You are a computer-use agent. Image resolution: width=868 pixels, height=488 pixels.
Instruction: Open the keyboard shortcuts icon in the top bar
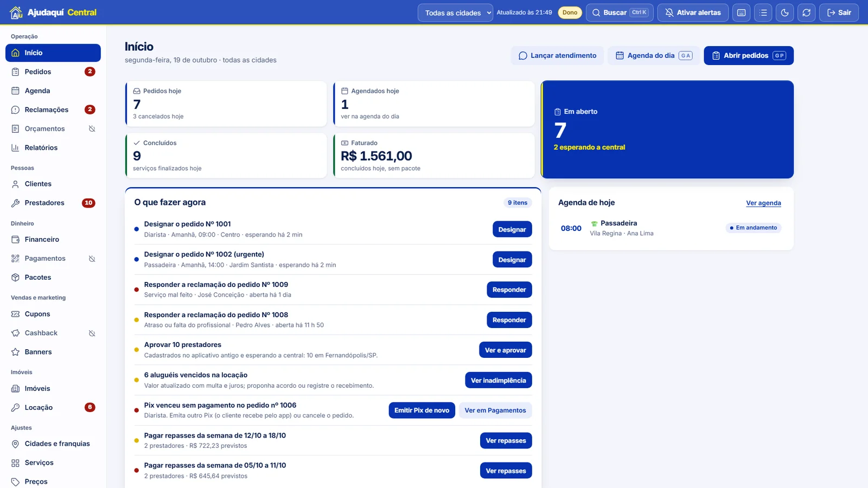tap(742, 12)
